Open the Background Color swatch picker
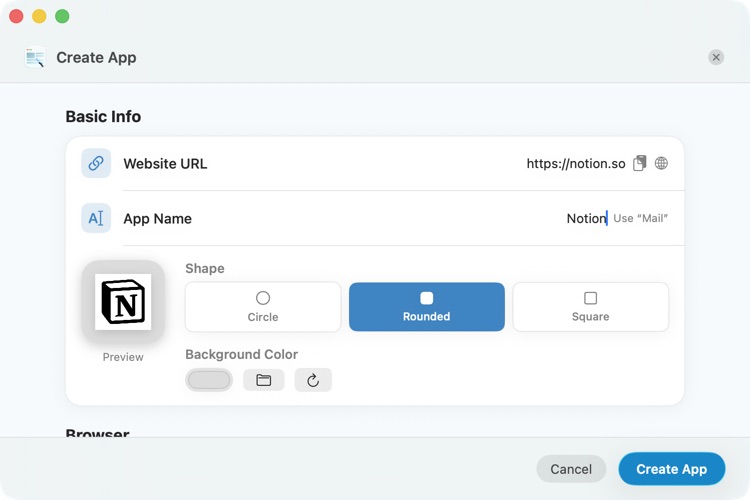 pos(209,380)
